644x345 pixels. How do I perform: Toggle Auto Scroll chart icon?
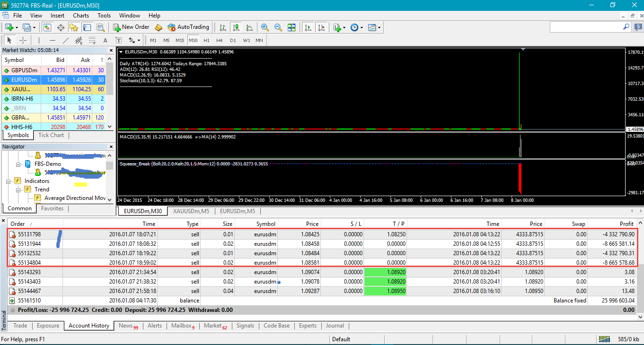308,27
